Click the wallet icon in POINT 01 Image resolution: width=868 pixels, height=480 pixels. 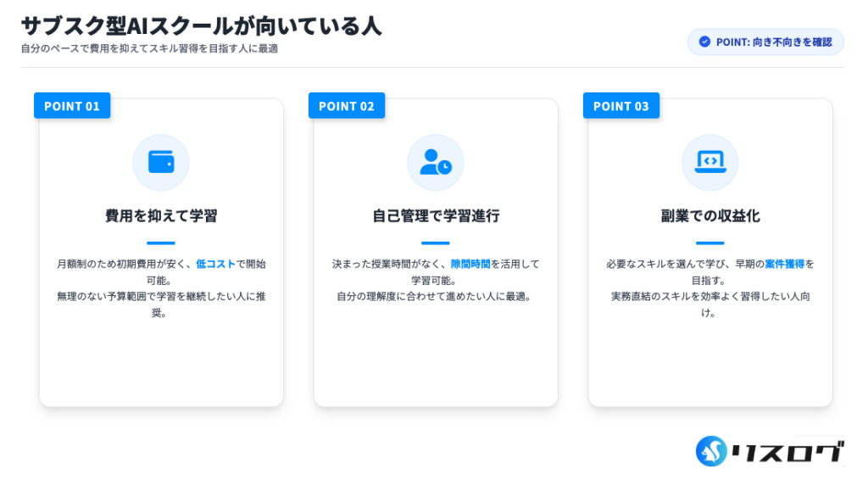click(161, 162)
